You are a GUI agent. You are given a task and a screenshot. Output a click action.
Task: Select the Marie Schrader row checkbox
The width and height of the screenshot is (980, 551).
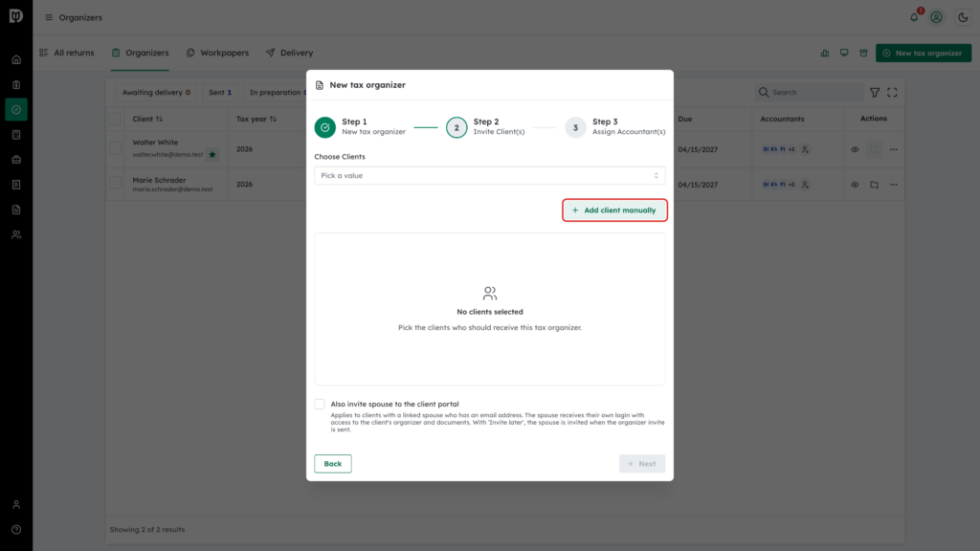coord(115,184)
